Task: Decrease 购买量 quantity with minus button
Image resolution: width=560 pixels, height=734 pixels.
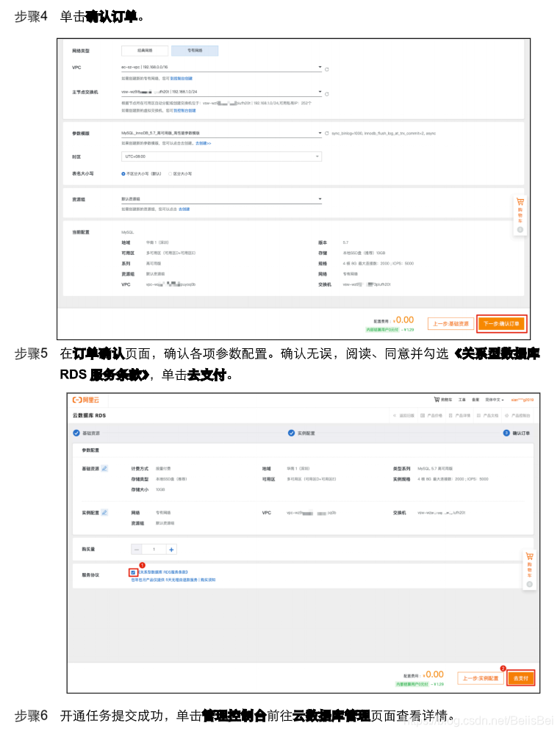Action: click(136, 550)
